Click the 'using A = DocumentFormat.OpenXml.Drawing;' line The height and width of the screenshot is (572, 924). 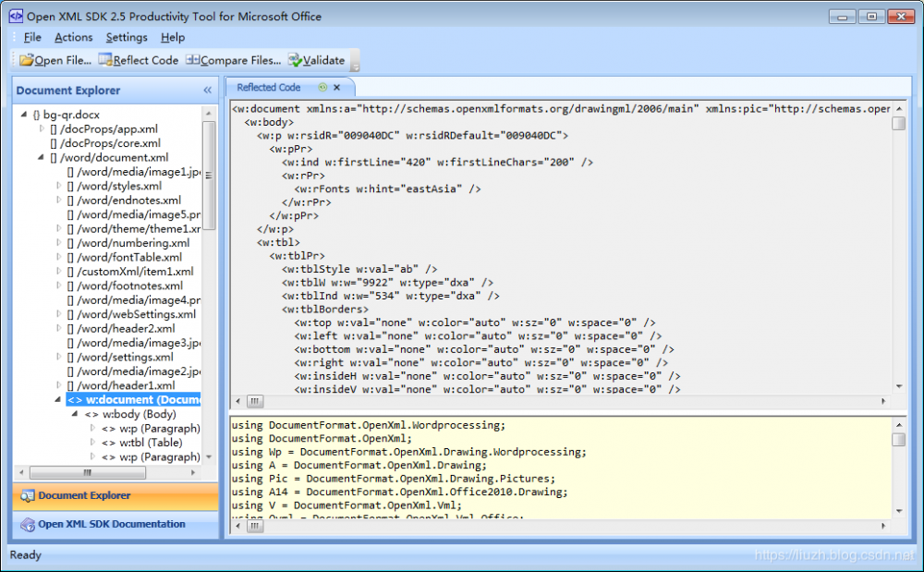pos(359,466)
